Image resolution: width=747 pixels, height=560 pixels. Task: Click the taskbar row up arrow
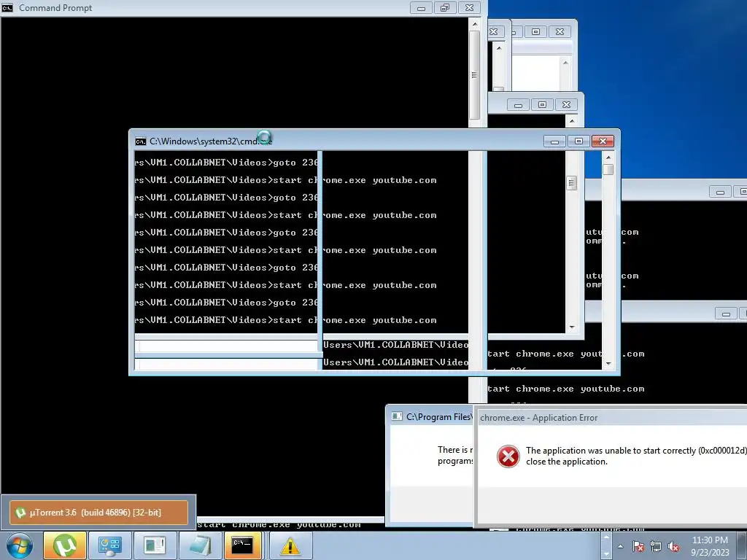606,538
